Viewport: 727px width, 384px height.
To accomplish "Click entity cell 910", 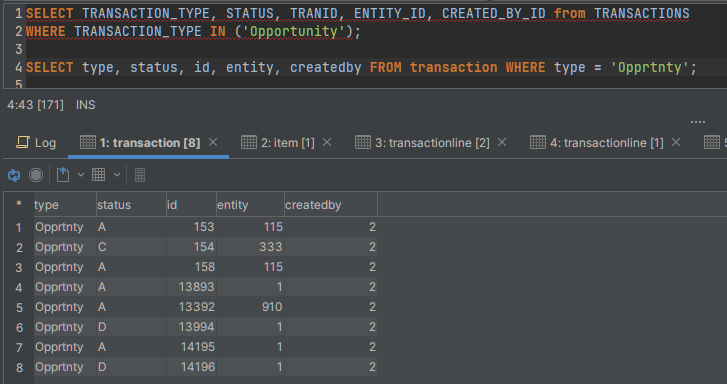I will click(250, 307).
